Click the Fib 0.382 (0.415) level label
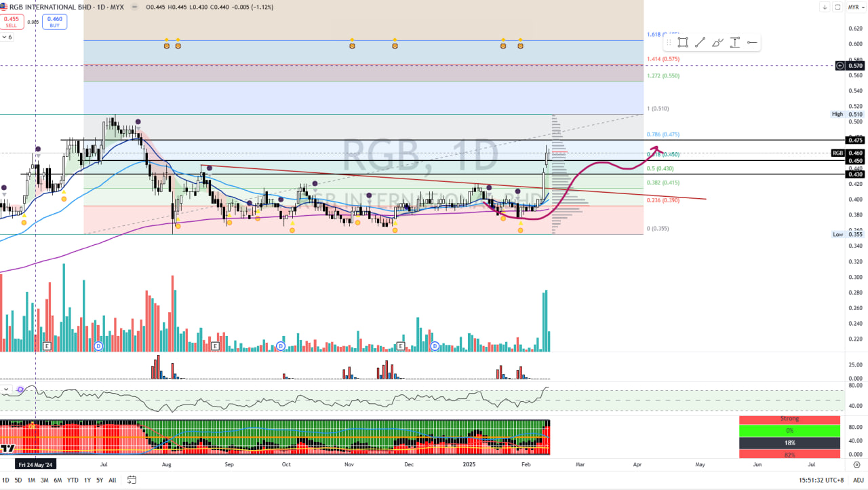Image resolution: width=868 pixels, height=490 pixels. (x=663, y=183)
